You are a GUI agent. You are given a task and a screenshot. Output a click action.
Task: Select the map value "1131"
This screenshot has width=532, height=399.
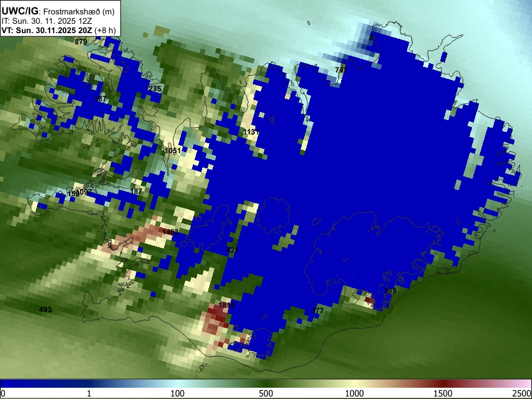click(x=252, y=132)
